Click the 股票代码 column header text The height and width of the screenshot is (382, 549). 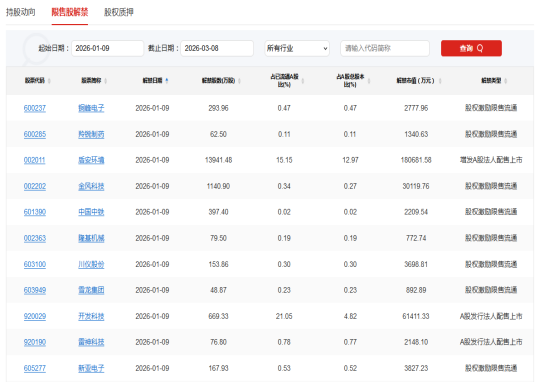tap(35, 81)
